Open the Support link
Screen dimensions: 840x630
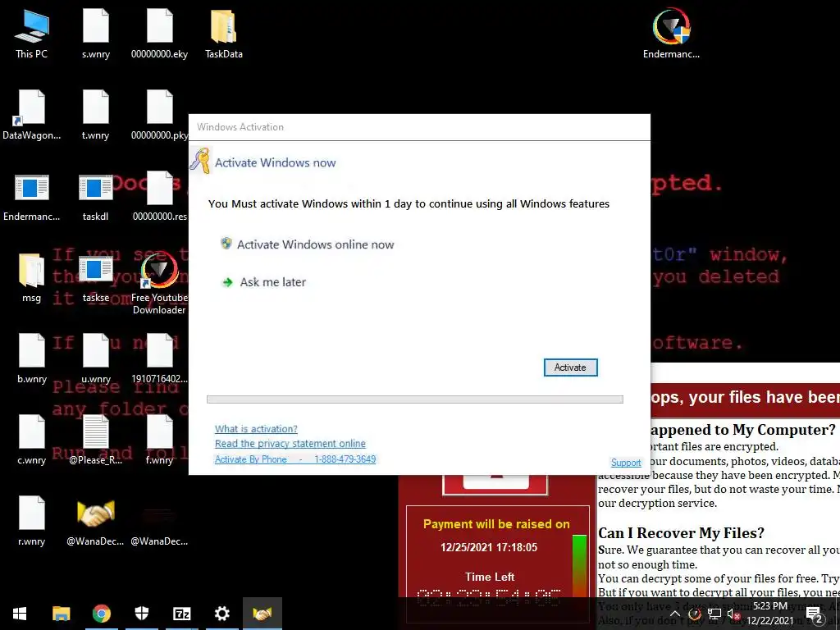626,463
